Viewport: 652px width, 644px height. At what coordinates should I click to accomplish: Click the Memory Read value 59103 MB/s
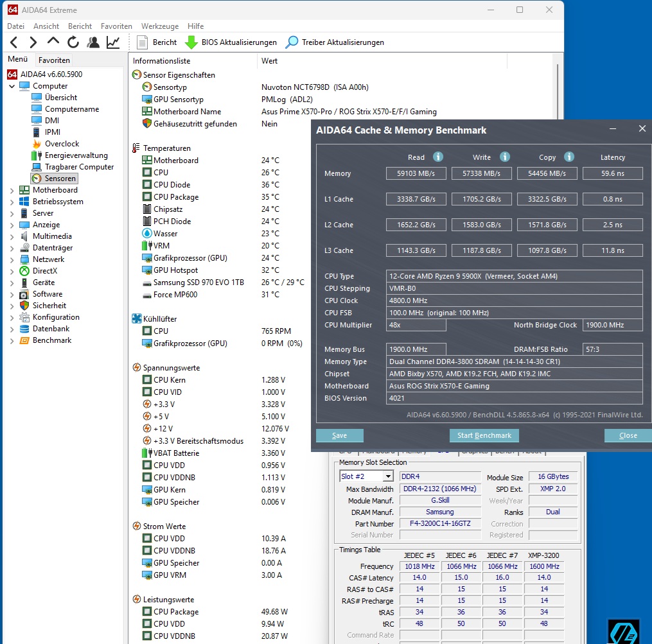(x=416, y=173)
